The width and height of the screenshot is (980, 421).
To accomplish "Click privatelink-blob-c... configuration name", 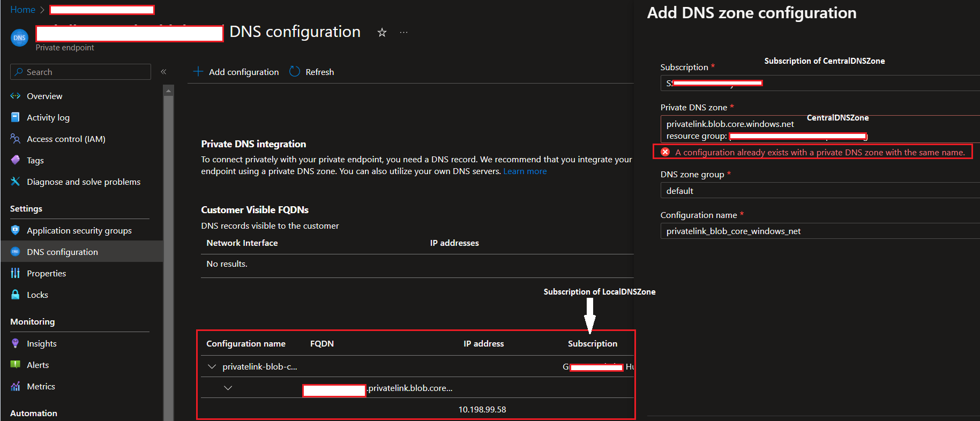I will click(x=260, y=367).
